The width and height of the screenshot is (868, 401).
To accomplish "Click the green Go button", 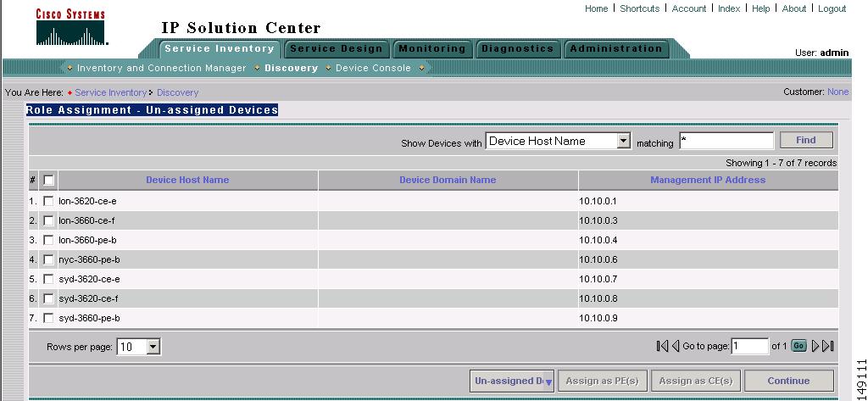I will (x=798, y=346).
